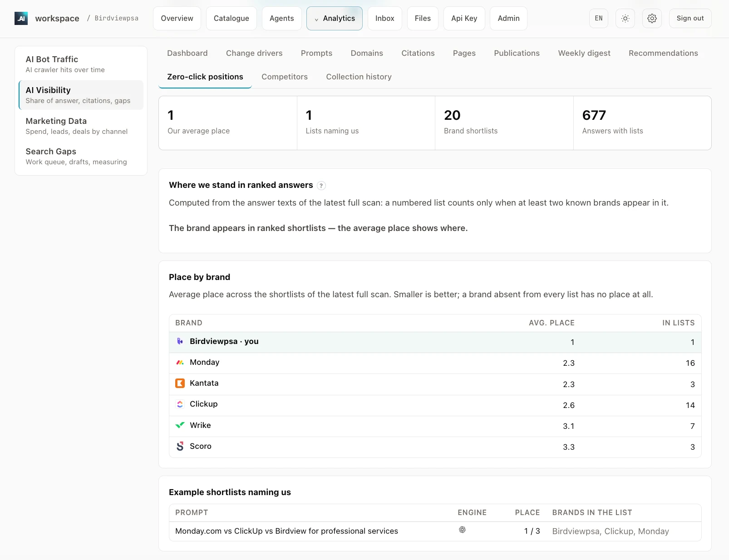Click the Our average place stat card

(x=228, y=123)
